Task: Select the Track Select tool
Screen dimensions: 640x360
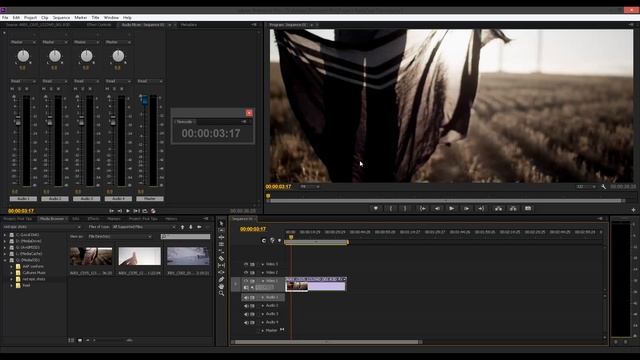Action: [x=221, y=231]
